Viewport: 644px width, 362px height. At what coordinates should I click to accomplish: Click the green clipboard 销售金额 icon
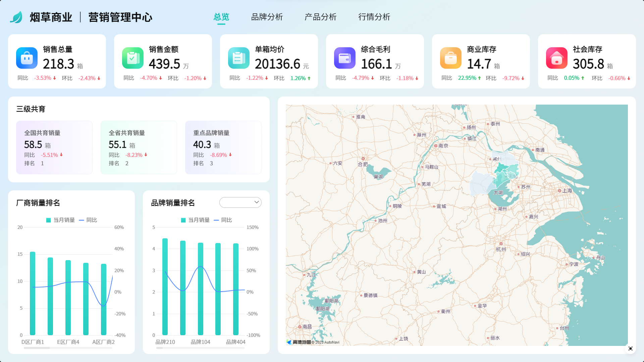[x=133, y=58]
